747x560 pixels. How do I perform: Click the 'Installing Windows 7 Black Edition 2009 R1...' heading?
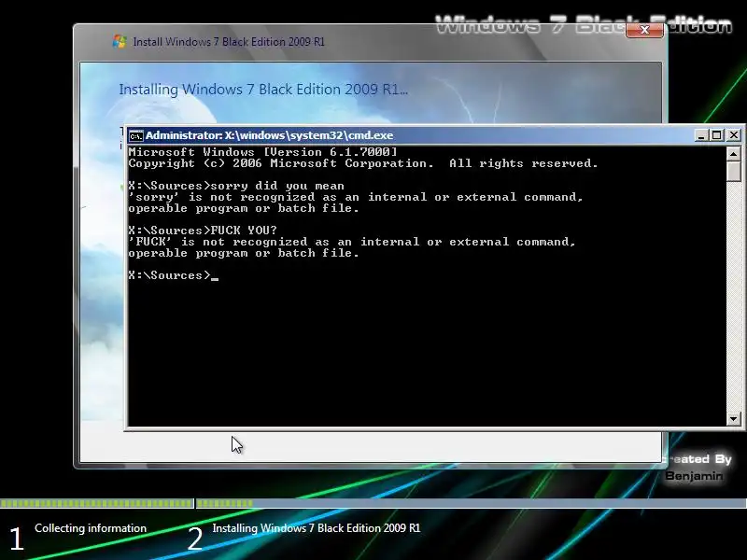coord(263,90)
